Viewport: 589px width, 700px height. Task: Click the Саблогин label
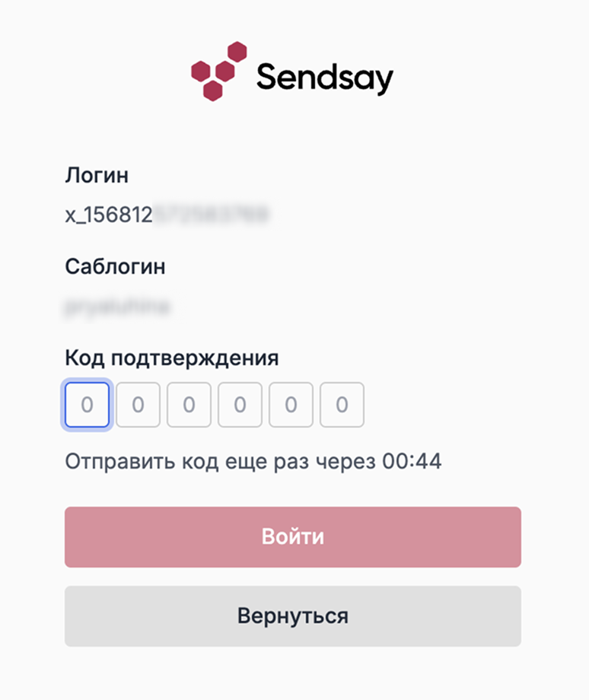pyautogui.click(x=116, y=267)
